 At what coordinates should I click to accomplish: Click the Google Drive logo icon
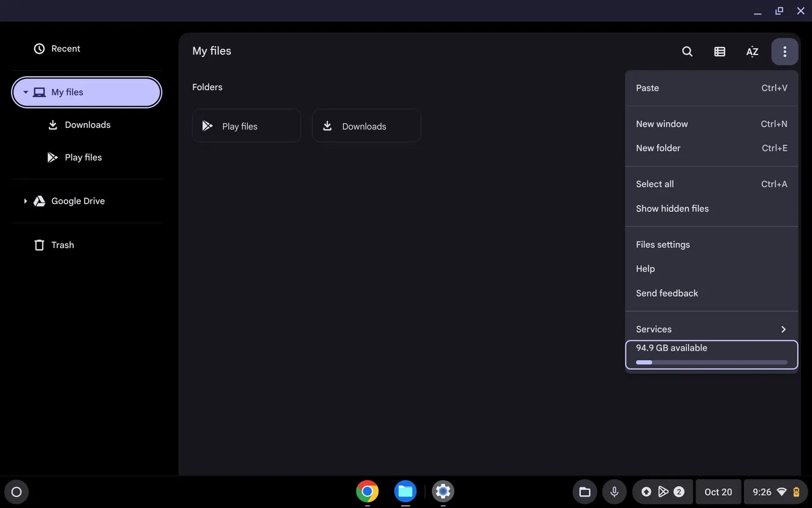[x=39, y=201]
